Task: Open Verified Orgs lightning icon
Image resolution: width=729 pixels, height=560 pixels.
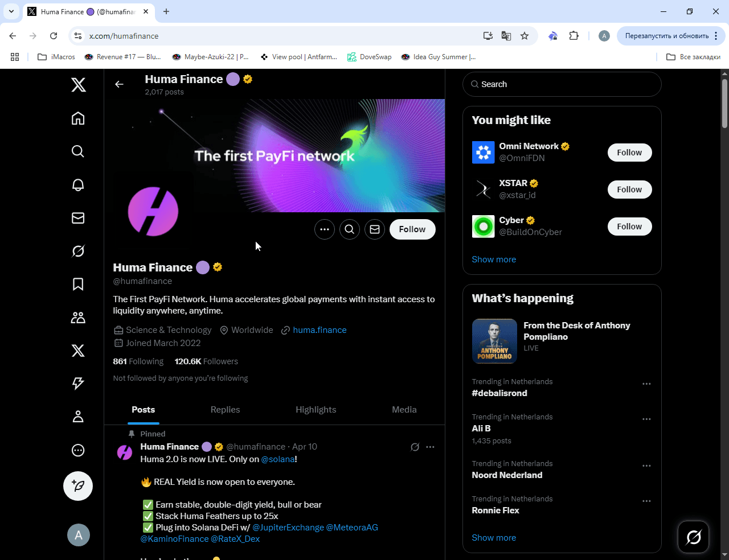Action: [78, 384]
